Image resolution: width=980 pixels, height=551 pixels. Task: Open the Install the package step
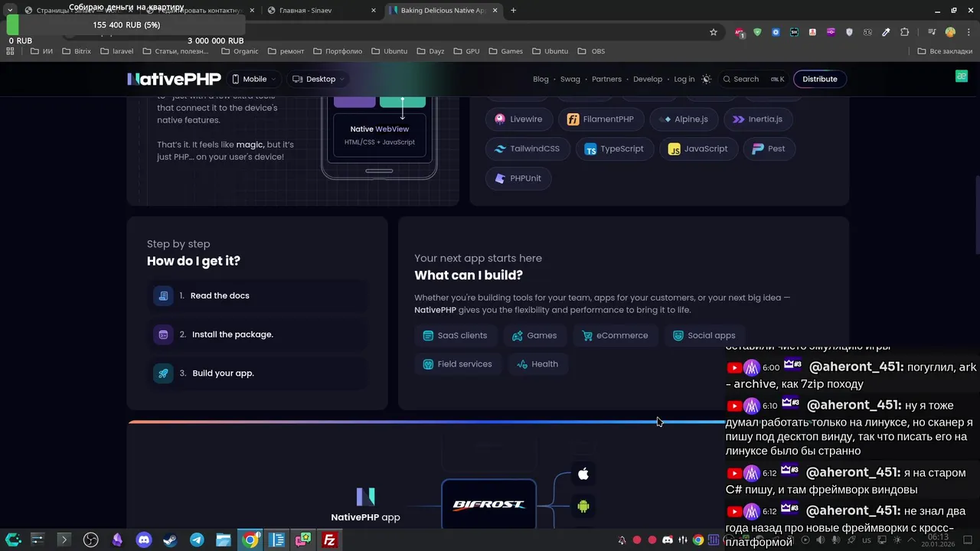tap(256, 334)
